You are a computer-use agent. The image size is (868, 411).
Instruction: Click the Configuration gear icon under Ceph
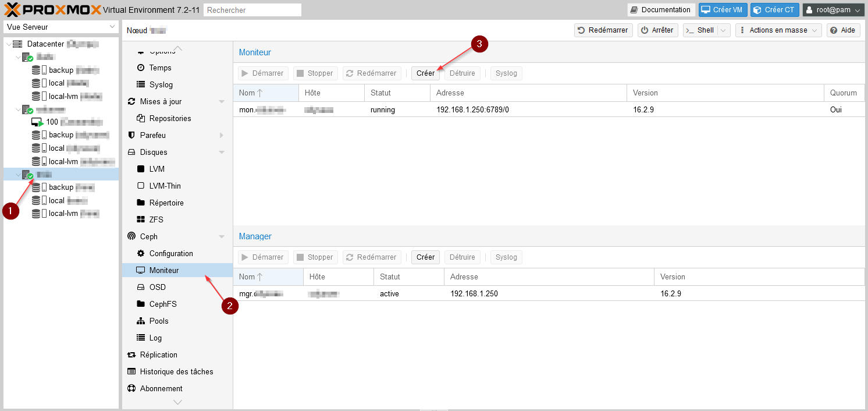tap(140, 254)
